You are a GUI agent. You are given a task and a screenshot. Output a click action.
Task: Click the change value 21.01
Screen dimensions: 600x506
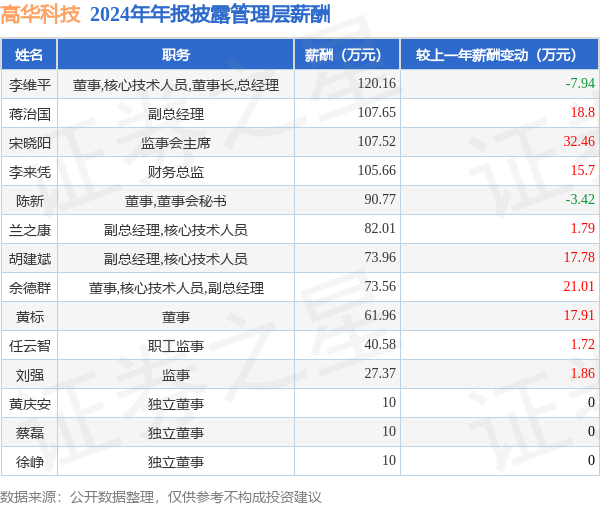(x=579, y=286)
